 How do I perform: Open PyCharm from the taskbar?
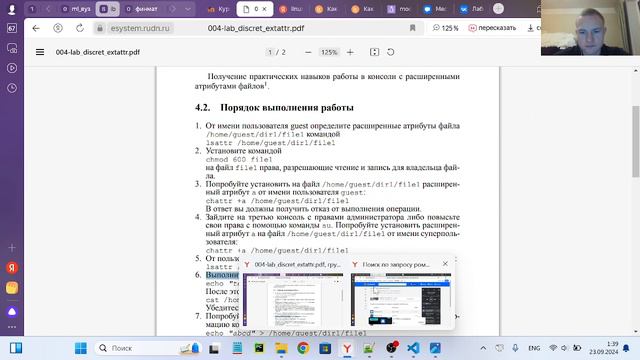click(259, 348)
